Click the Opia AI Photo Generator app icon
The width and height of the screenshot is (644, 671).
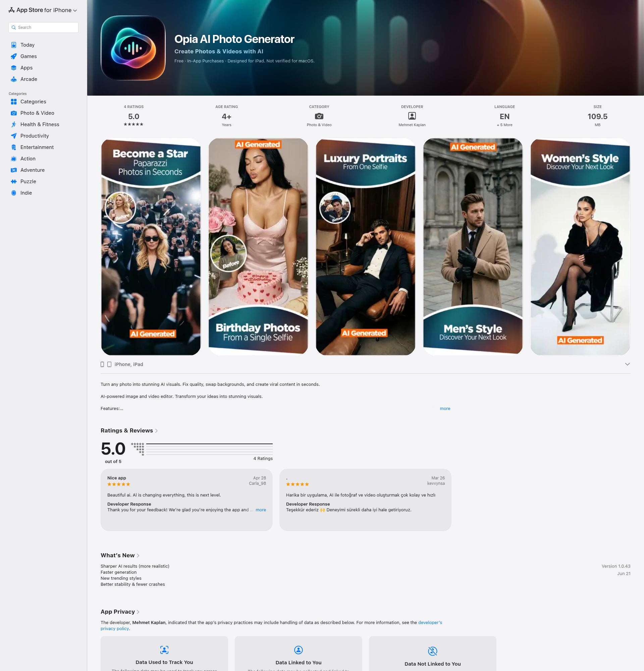pyautogui.click(x=133, y=48)
